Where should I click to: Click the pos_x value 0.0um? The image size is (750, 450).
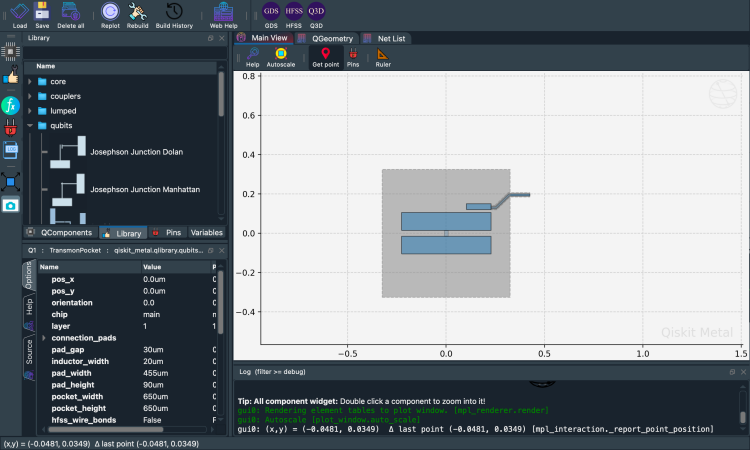(x=154, y=279)
